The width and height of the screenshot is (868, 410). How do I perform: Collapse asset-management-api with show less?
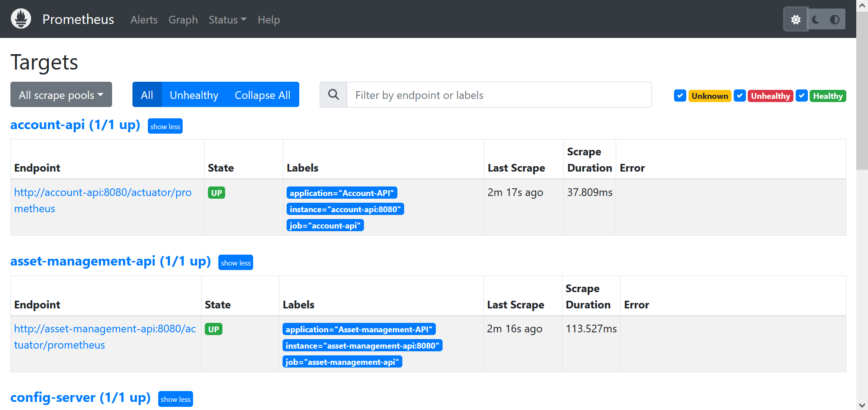click(x=236, y=263)
